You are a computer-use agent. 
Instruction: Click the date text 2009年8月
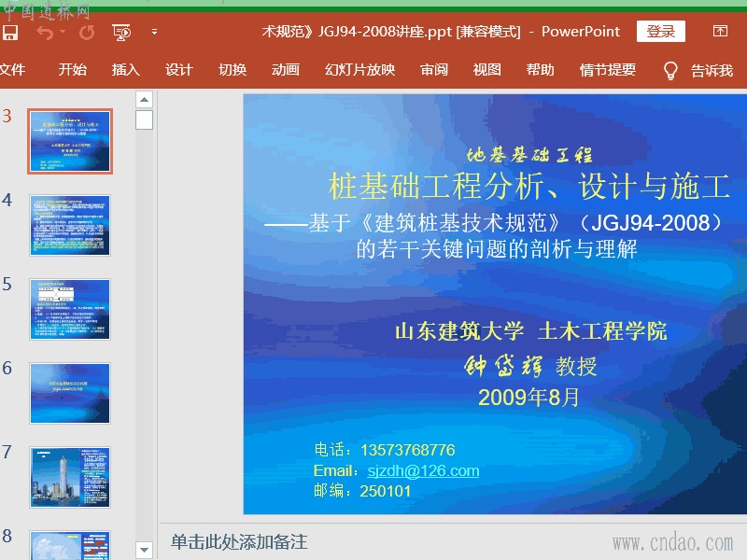(529, 398)
